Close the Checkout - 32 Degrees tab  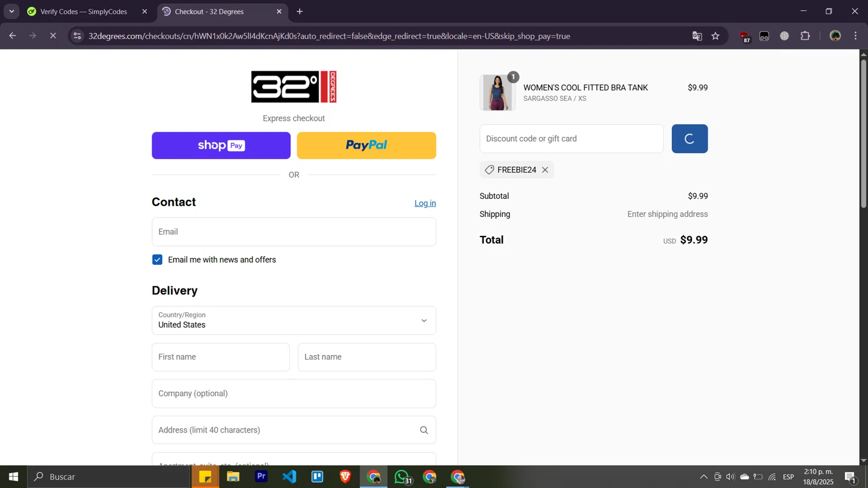pos(279,12)
